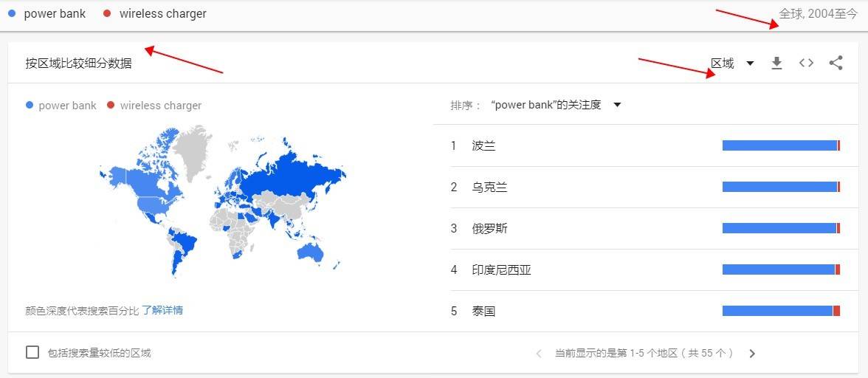
Task: Open the share icon menu
Action: (x=836, y=63)
